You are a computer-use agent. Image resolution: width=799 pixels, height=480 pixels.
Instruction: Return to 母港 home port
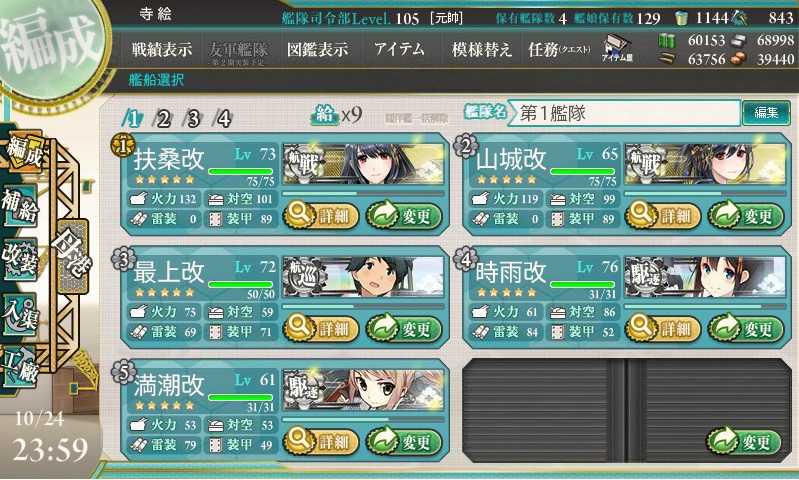click(72, 256)
